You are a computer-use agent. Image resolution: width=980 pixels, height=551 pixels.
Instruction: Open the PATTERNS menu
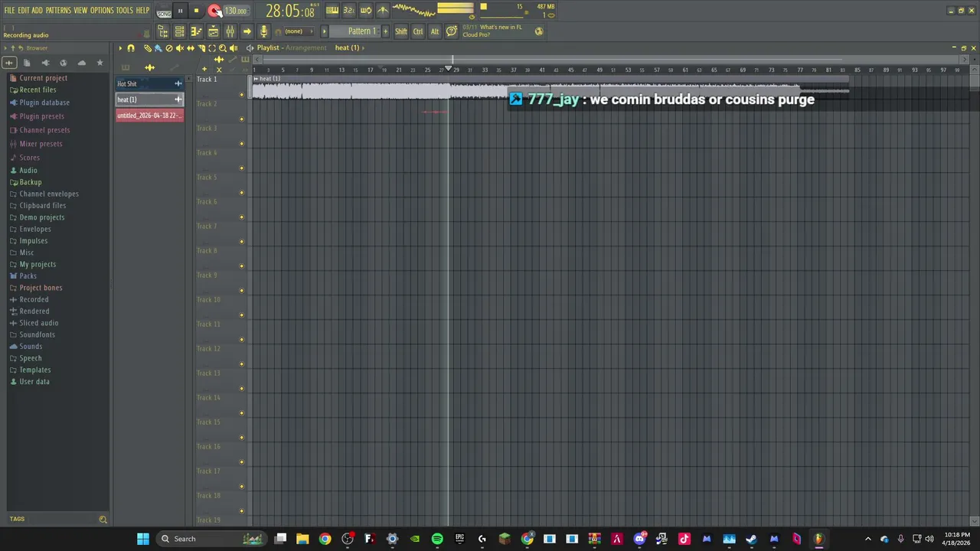coord(58,10)
